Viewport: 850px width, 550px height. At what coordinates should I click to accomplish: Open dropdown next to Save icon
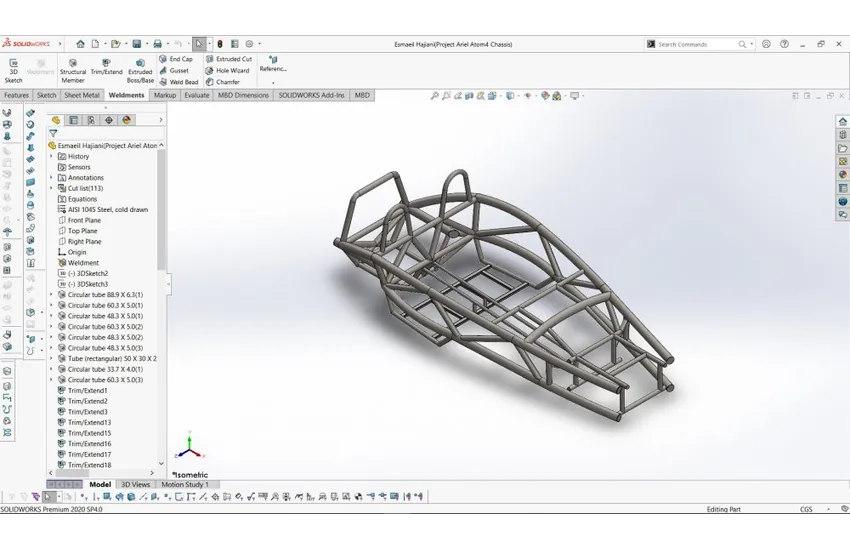pos(147,44)
